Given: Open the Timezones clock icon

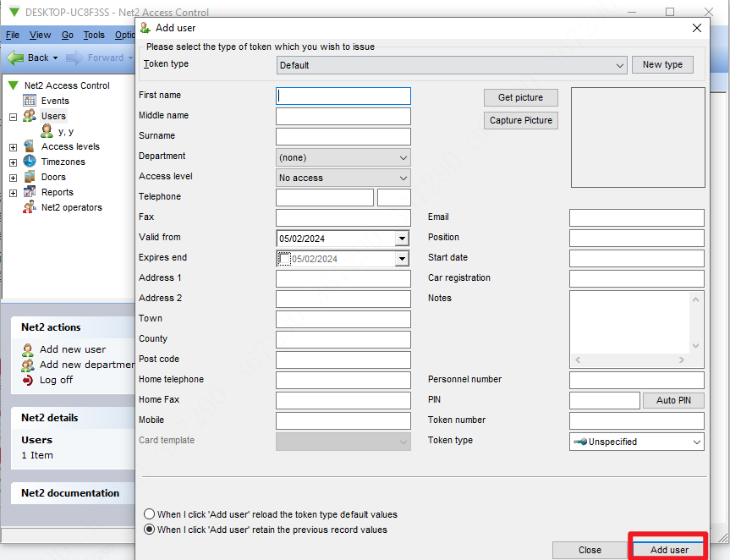Looking at the screenshot, I should (30, 162).
